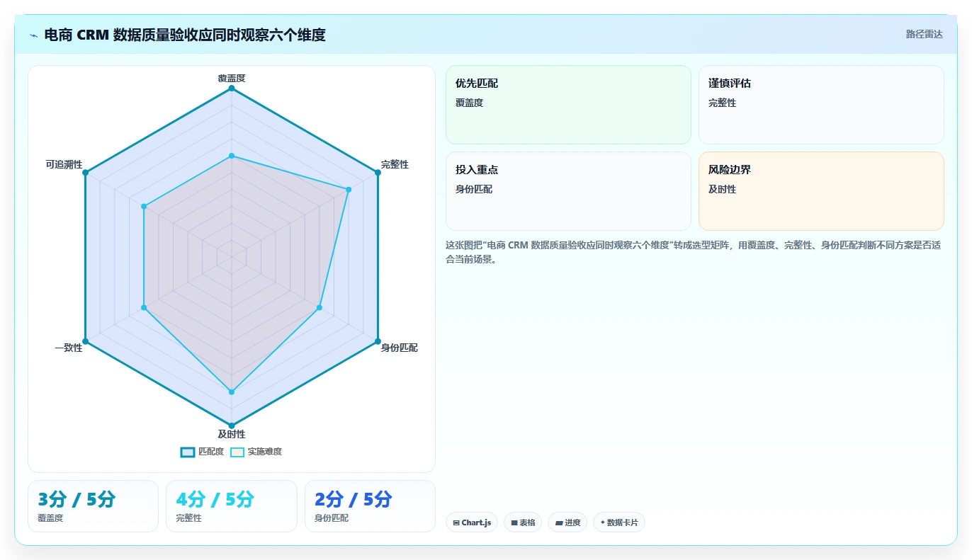Open the 优先匹配 card
This screenshot has height=560, width=972.
click(x=568, y=105)
